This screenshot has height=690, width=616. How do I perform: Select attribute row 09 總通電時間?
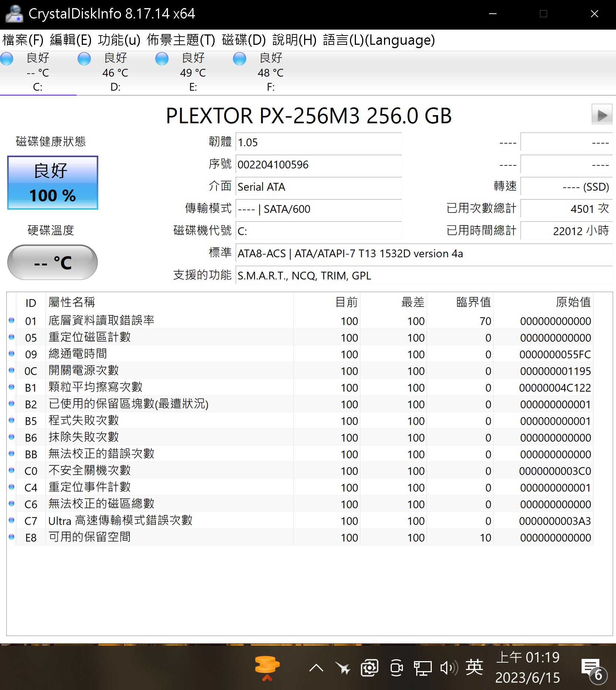300,354
